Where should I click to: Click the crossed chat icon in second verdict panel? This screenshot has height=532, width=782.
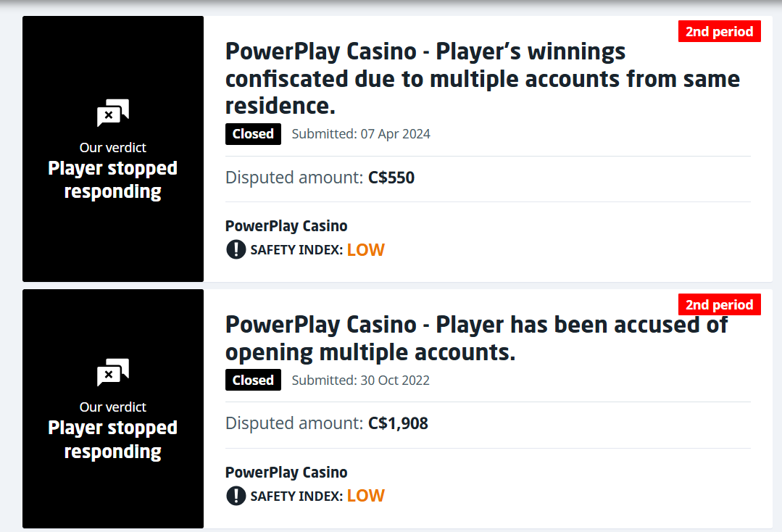click(x=112, y=373)
